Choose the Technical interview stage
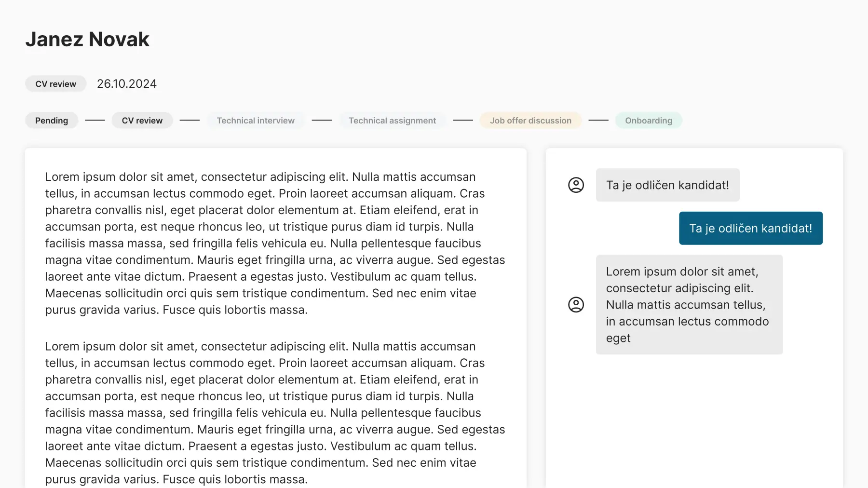Screen dimensions: 868x488 (x=256, y=121)
